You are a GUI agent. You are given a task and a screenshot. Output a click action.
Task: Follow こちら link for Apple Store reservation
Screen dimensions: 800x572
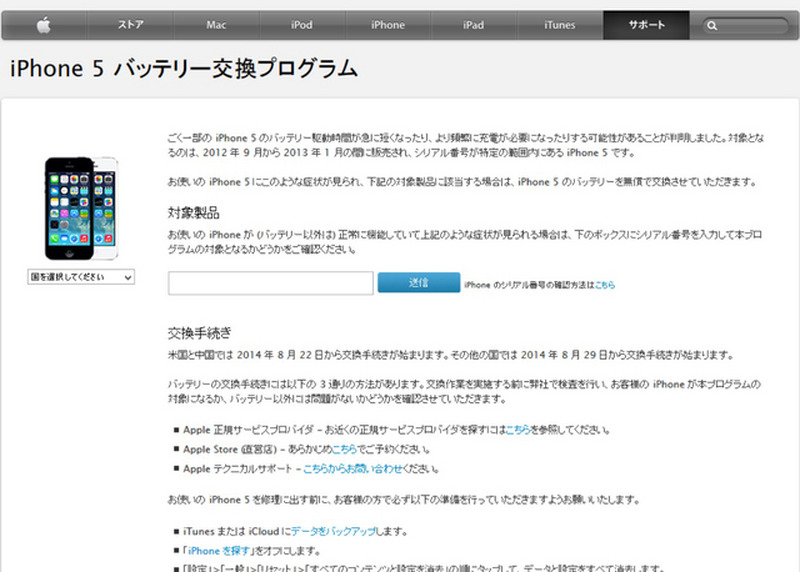[344, 449]
